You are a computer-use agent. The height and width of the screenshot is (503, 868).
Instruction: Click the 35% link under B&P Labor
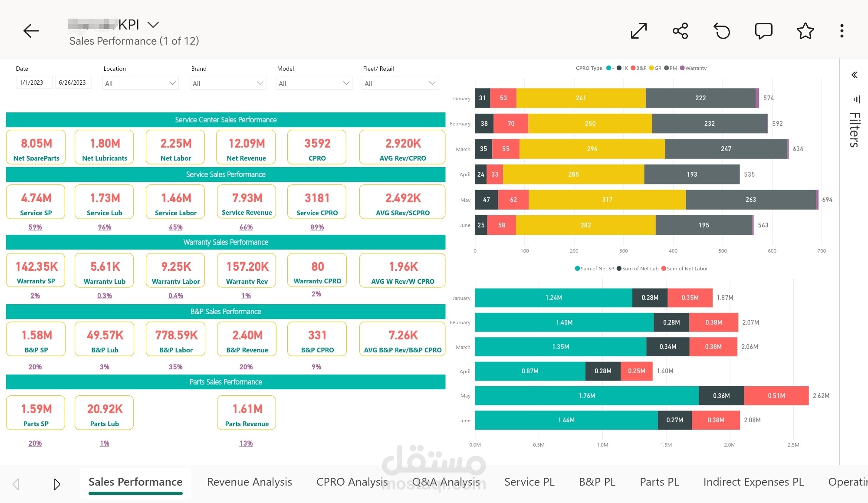point(176,367)
